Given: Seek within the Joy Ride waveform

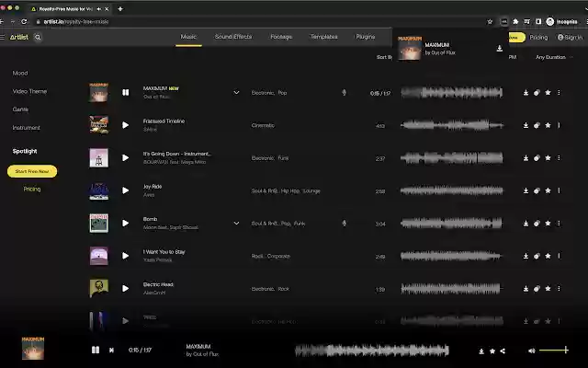Looking at the screenshot, I should (x=452, y=190).
